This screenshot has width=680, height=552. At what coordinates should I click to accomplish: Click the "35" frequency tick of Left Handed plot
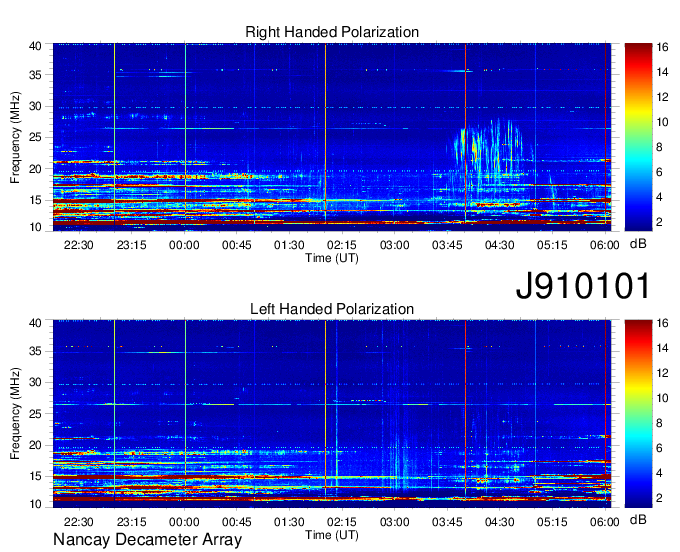[x=35, y=351]
